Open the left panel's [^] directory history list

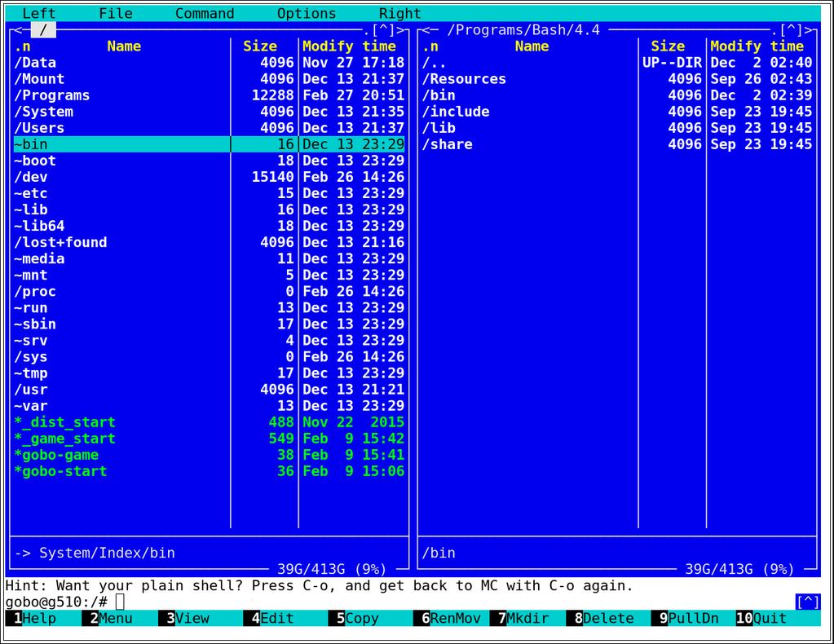(x=383, y=30)
